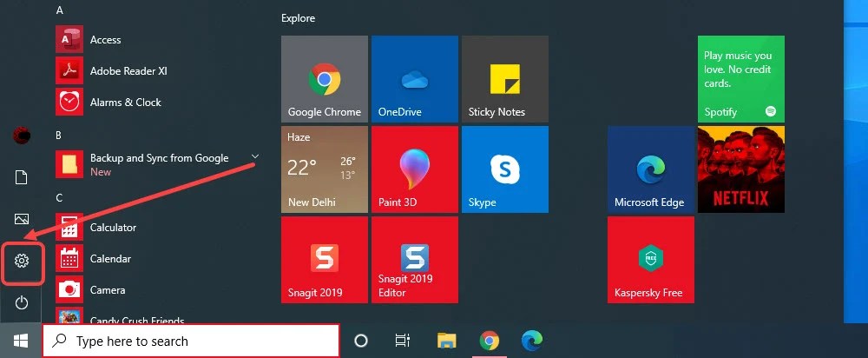The height and width of the screenshot is (358, 868).
Task: Open the Haze weather tile for New Delhi
Action: click(325, 169)
